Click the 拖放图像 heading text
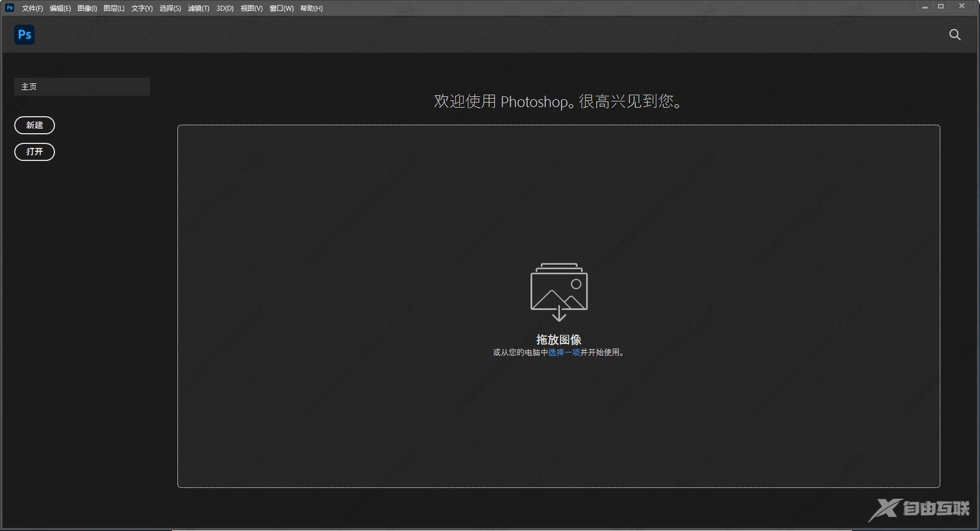Viewport: 980px width, 531px height. point(559,339)
